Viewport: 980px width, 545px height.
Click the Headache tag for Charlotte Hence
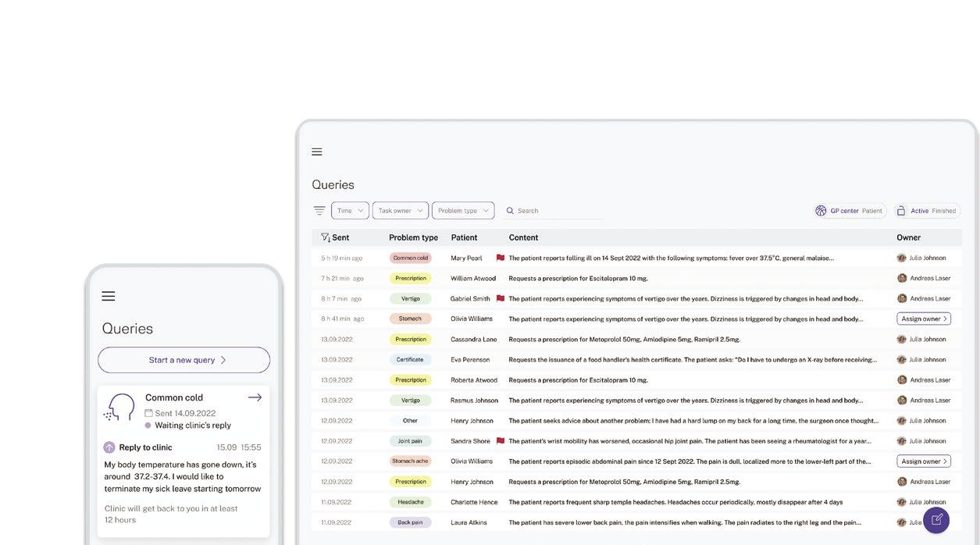pos(410,502)
